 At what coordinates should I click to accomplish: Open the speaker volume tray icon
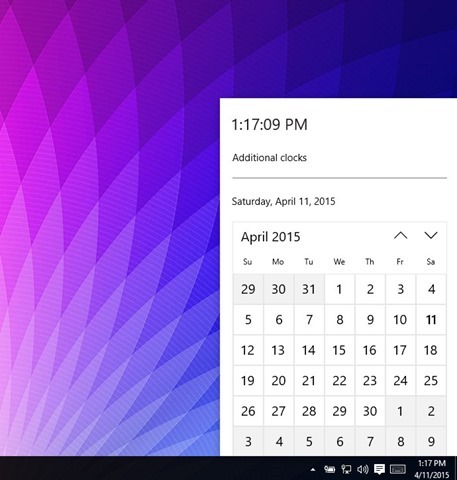363,469
